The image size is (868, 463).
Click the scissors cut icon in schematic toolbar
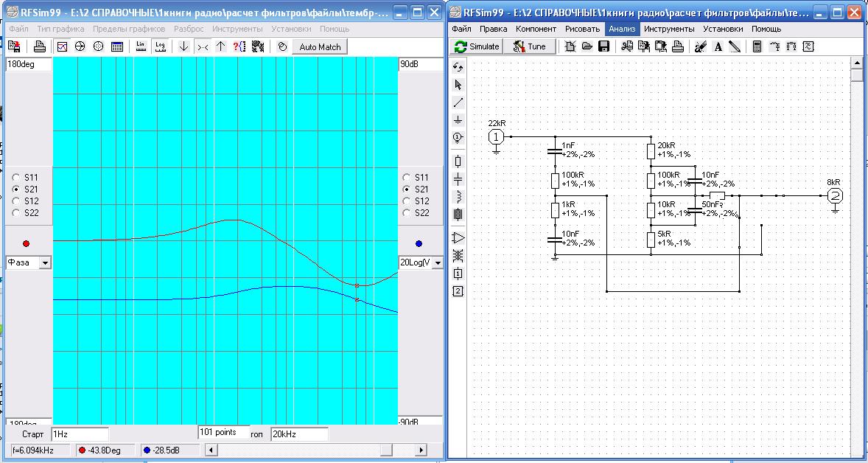626,46
